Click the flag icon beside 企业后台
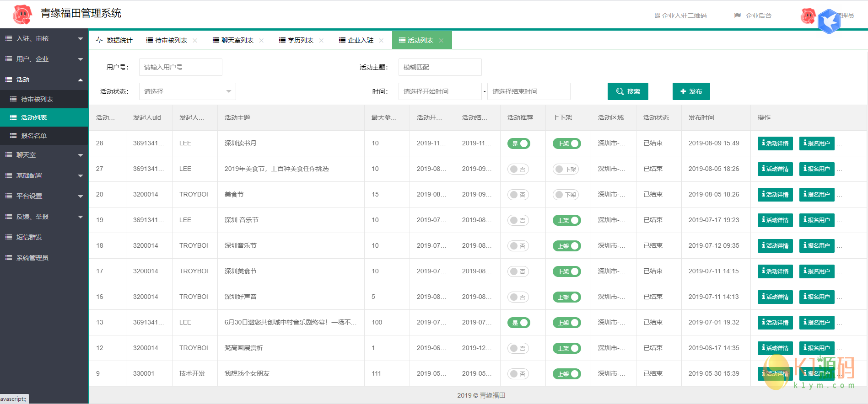868x404 pixels. click(737, 16)
